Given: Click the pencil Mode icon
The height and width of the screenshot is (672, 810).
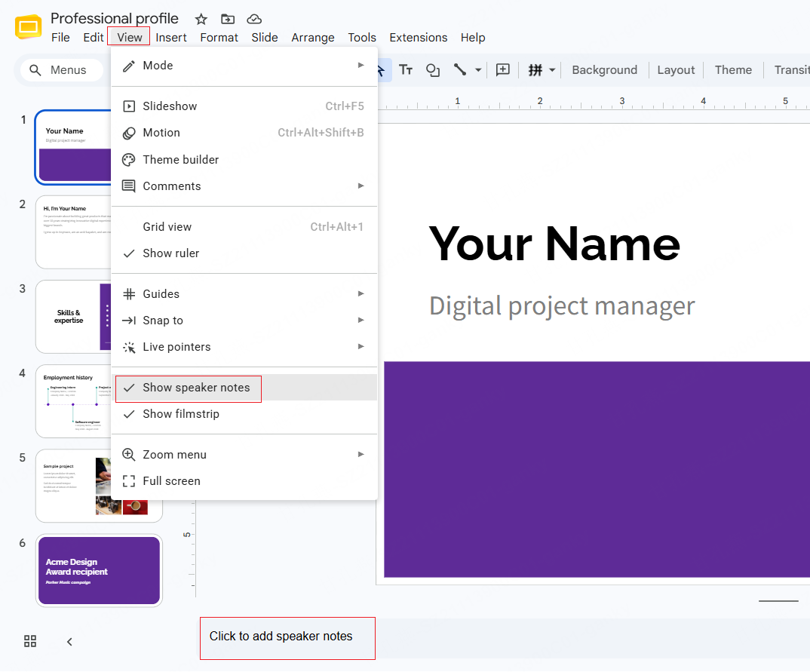Looking at the screenshot, I should coord(129,66).
